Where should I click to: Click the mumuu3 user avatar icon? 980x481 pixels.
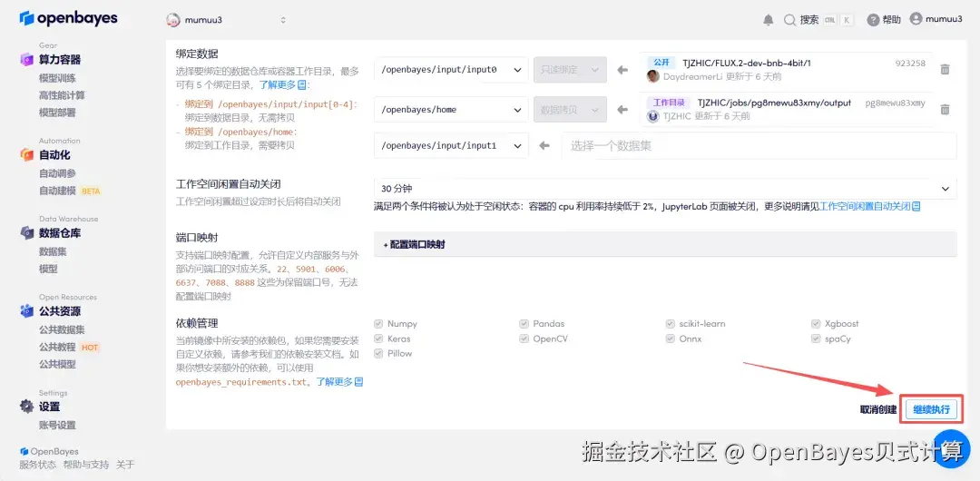tap(916, 19)
